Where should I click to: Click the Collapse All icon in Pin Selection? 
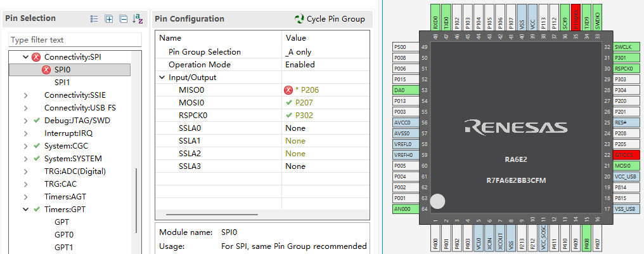123,18
